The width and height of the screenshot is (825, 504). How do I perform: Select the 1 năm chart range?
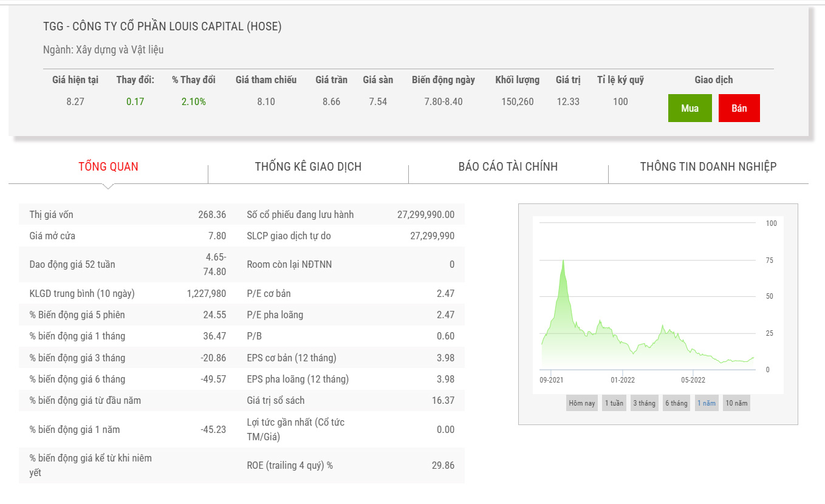[x=706, y=403]
